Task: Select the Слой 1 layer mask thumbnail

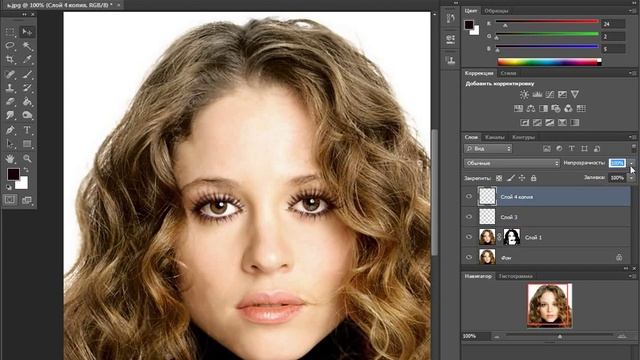Action: coord(511,237)
